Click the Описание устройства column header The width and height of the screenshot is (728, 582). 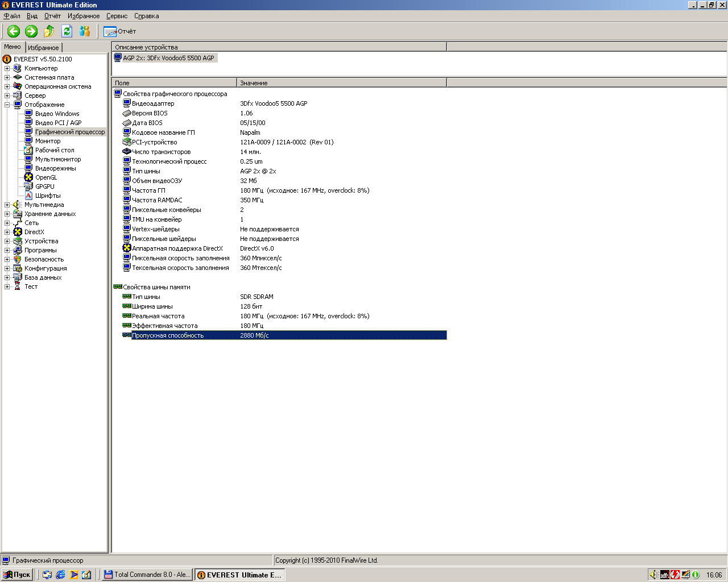(x=279, y=47)
